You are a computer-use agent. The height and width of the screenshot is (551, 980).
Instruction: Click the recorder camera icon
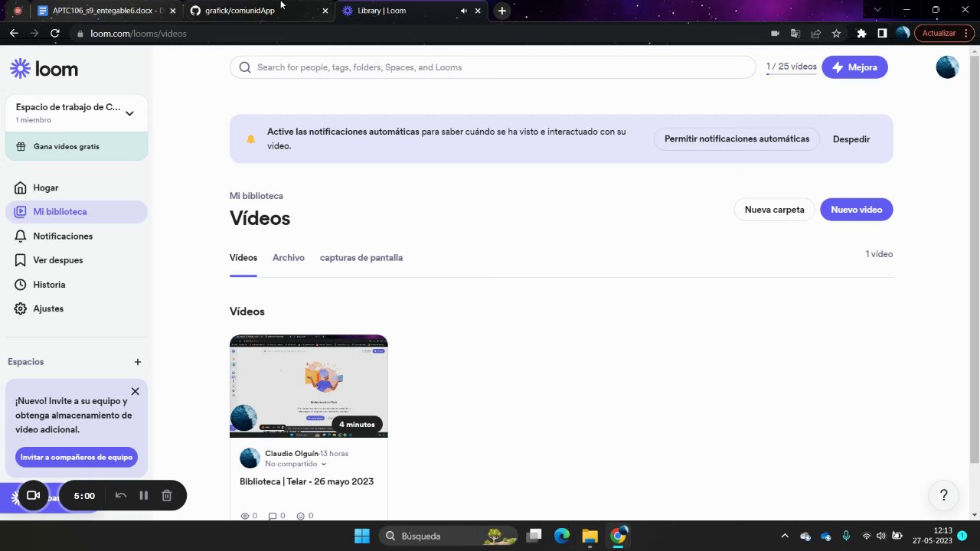click(33, 496)
